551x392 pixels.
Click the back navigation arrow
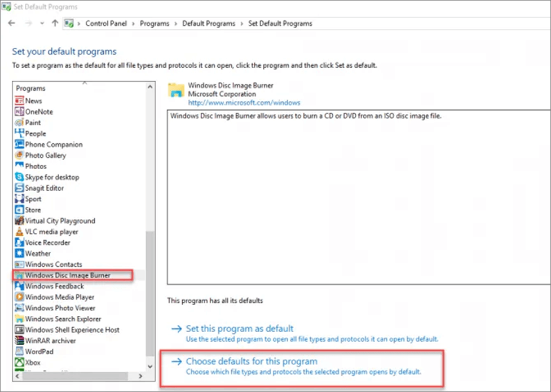11,23
